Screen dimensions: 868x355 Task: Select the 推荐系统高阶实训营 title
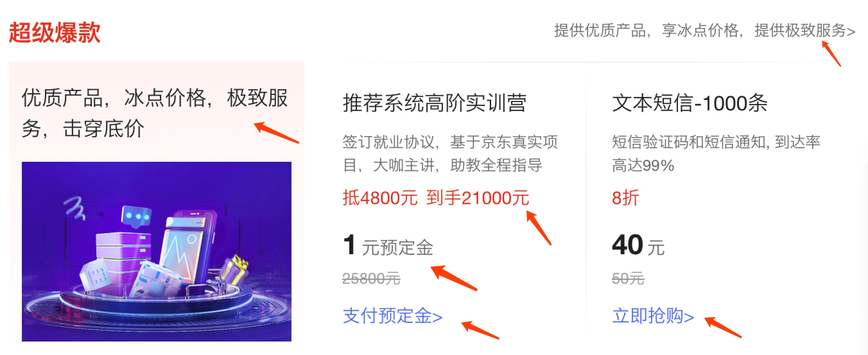point(435,103)
